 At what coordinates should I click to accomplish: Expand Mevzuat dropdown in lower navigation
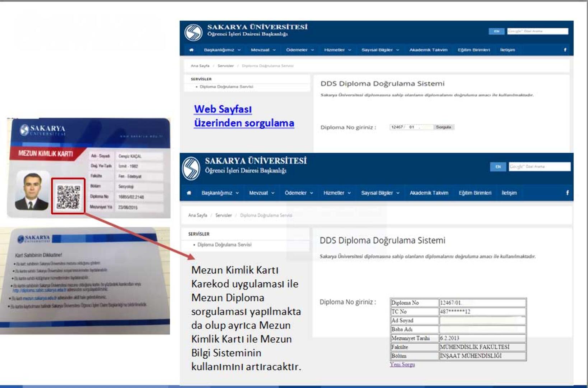[x=262, y=193]
